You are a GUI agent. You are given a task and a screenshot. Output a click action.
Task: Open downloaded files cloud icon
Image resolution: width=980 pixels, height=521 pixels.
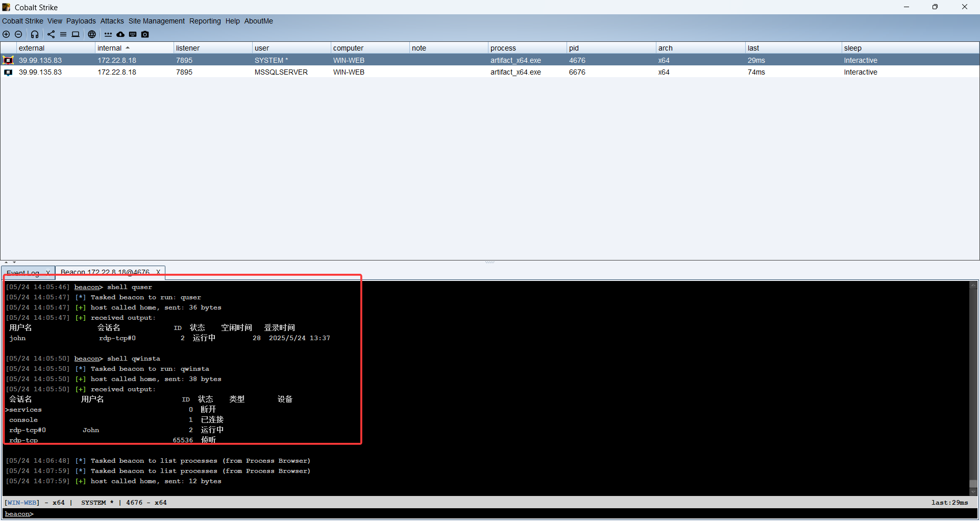(120, 34)
